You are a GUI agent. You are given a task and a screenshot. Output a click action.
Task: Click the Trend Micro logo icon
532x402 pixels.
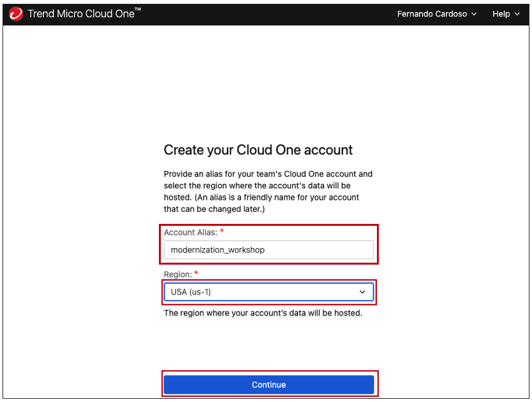click(x=16, y=14)
